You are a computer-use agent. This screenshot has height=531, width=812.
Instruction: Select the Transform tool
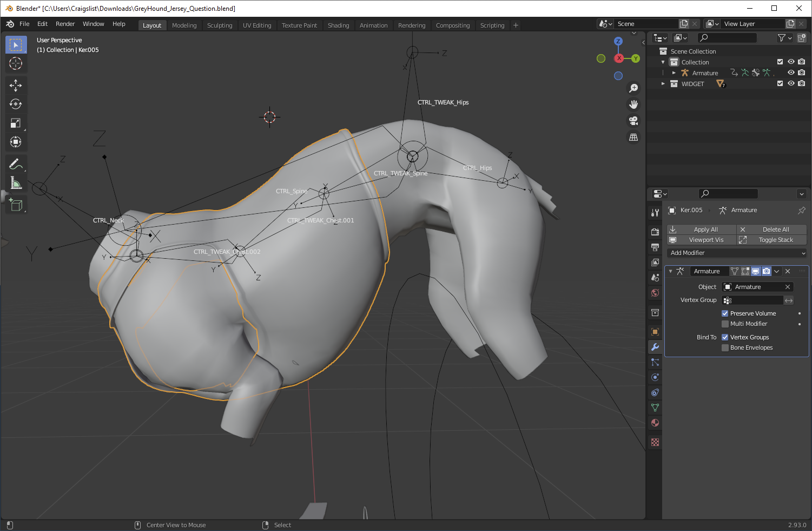point(16,142)
